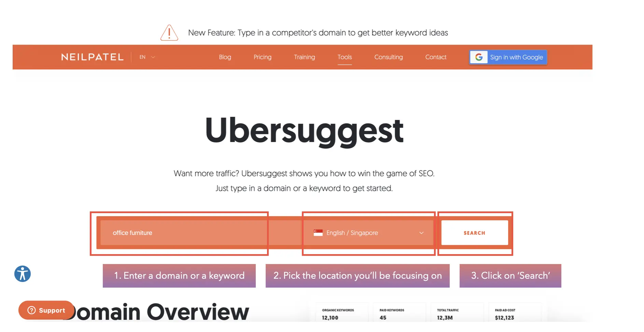Open the Training menu item
The width and height of the screenshot is (644, 332).
click(305, 57)
